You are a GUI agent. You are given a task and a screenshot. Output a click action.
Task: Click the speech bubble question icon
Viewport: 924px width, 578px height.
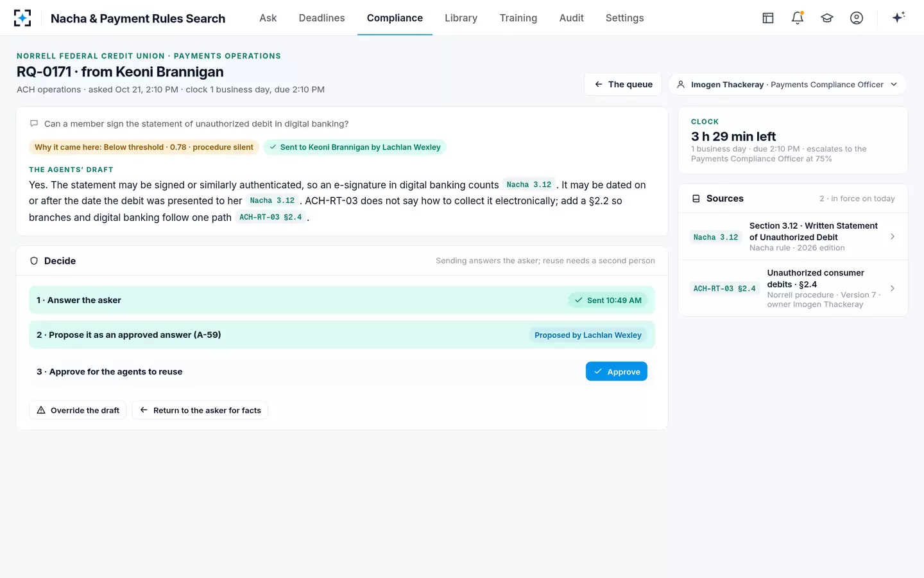(34, 123)
